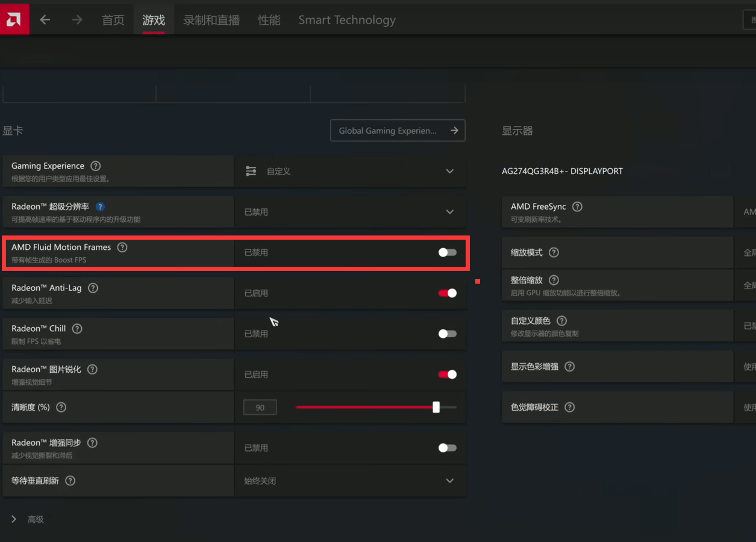Expand the 高级 advanced settings section
This screenshot has height=542, width=756.
coord(36,519)
